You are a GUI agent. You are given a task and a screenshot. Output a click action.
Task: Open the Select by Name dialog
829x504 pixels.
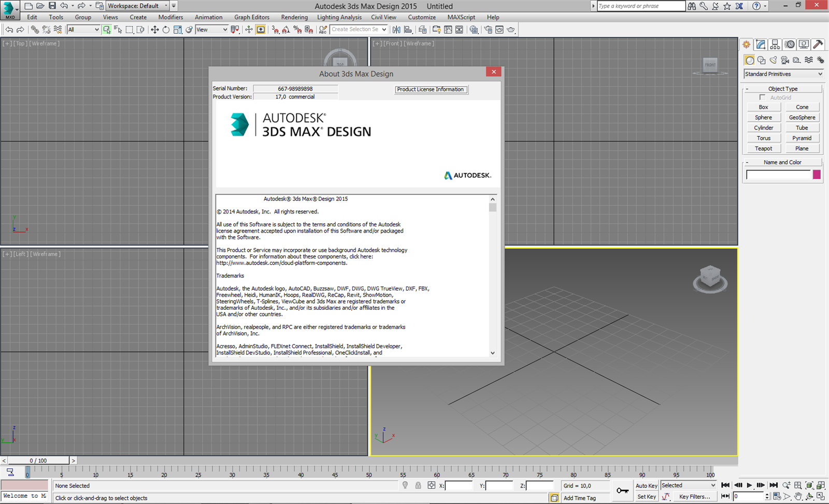(x=118, y=30)
